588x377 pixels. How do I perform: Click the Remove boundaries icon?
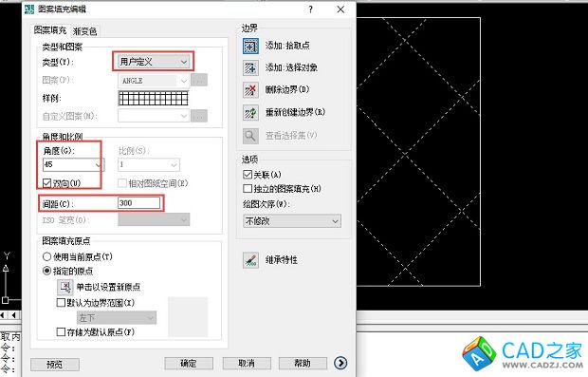250,90
